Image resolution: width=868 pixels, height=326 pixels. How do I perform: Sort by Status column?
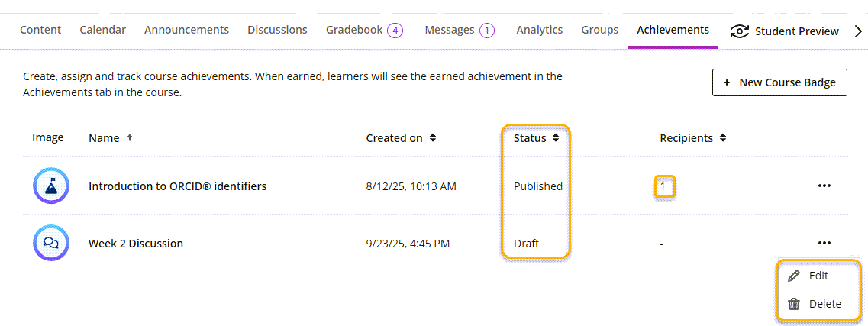tap(556, 138)
